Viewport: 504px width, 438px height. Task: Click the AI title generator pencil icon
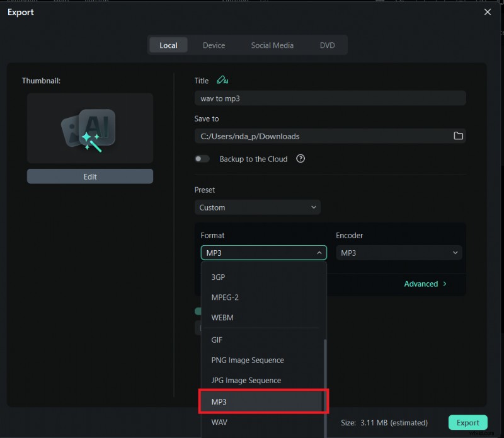pyautogui.click(x=223, y=81)
